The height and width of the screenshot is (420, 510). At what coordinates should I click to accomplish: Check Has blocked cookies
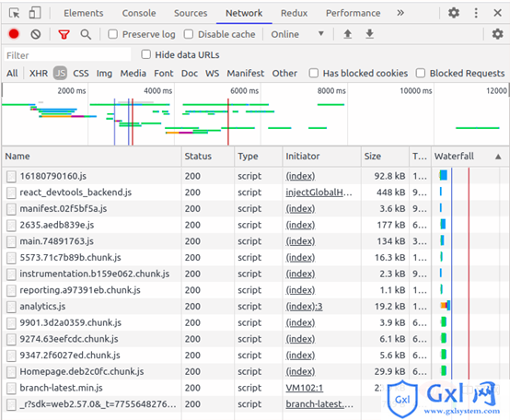click(x=314, y=73)
